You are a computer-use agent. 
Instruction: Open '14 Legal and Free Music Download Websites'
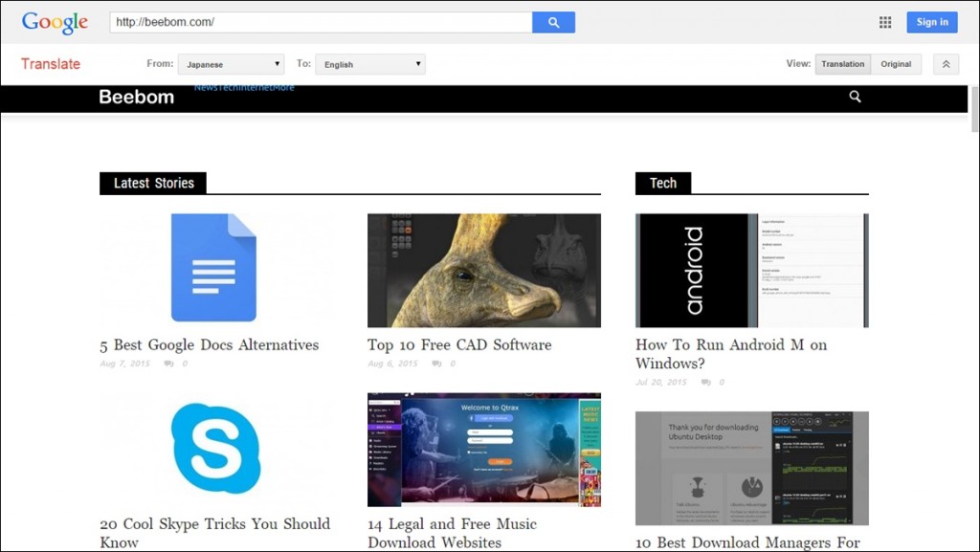pos(453,533)
